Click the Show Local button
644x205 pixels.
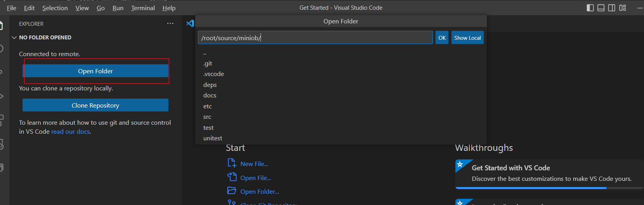(x=467, y=38)
